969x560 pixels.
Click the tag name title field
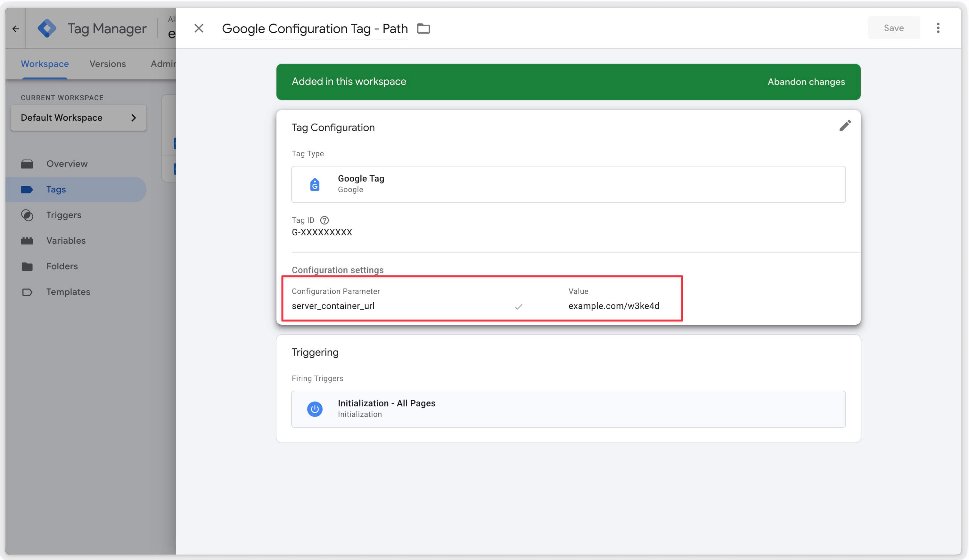(x=315, y=28)
